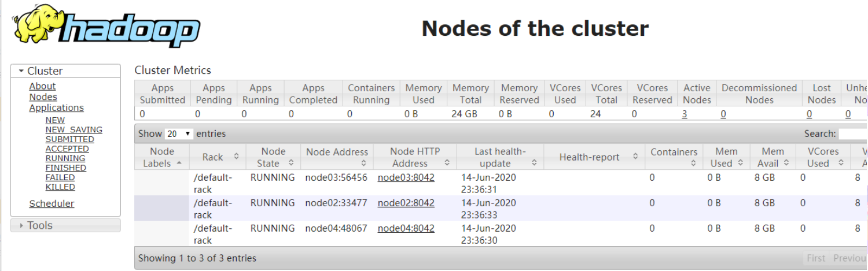This screenshot has width=868, height=271.
Task: Sort table by Node State column
Action: click(x=273, y=157)
